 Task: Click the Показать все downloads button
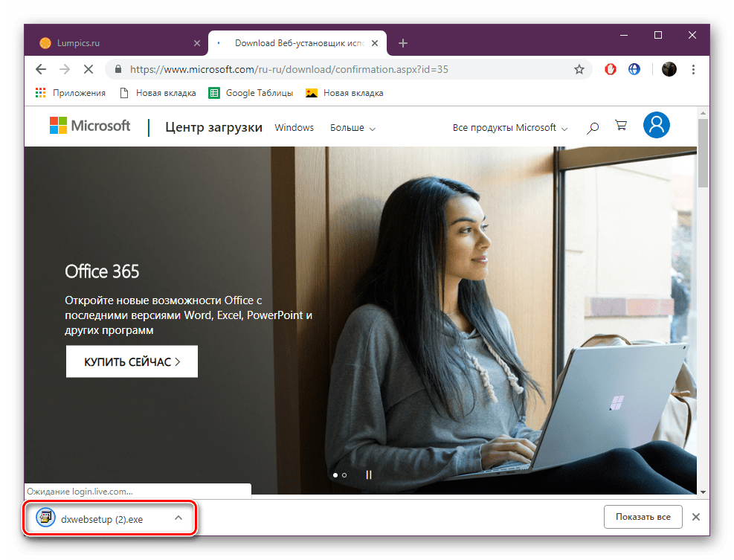pyautogui.click(x=643, y=517)
